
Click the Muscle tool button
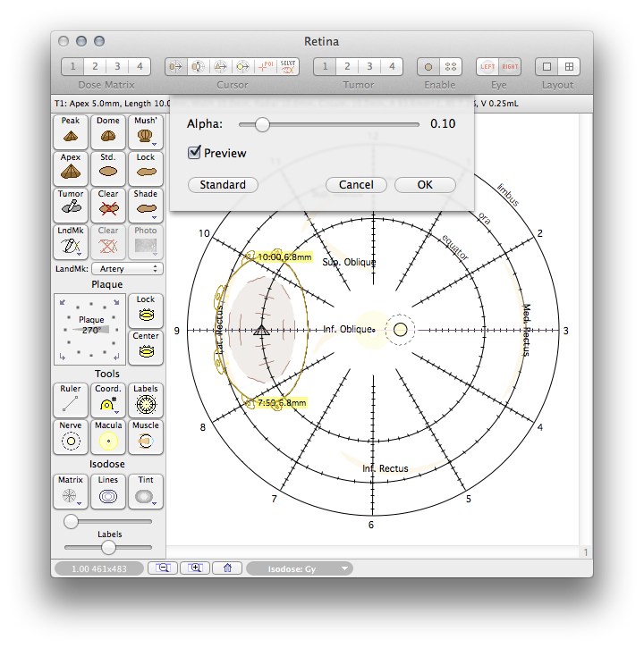point(146,437)
